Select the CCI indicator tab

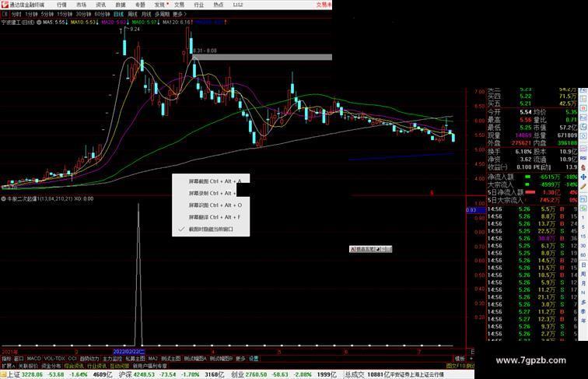point(72,359)
